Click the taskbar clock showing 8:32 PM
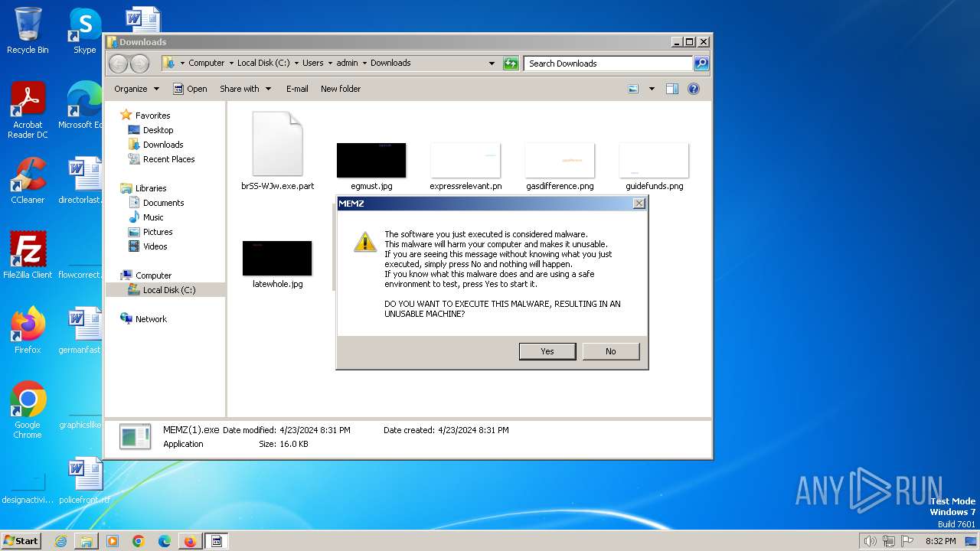Screen dimensions: 980x551 coord(941,541)
